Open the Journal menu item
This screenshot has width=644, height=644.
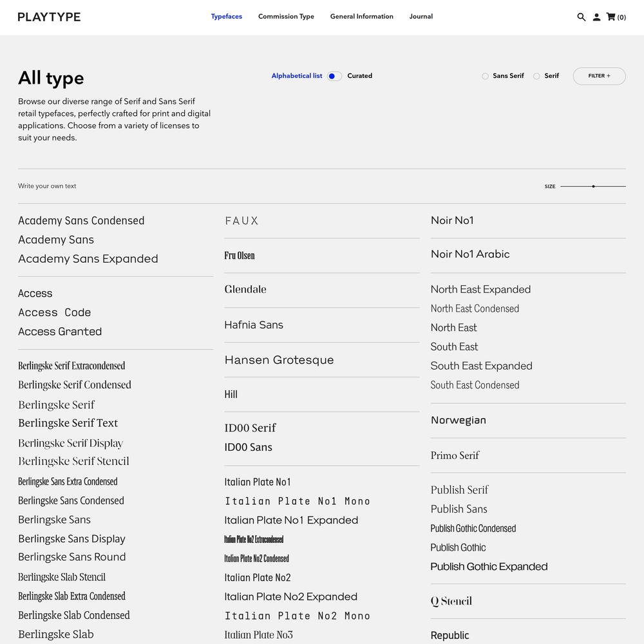tap(421, 17)
